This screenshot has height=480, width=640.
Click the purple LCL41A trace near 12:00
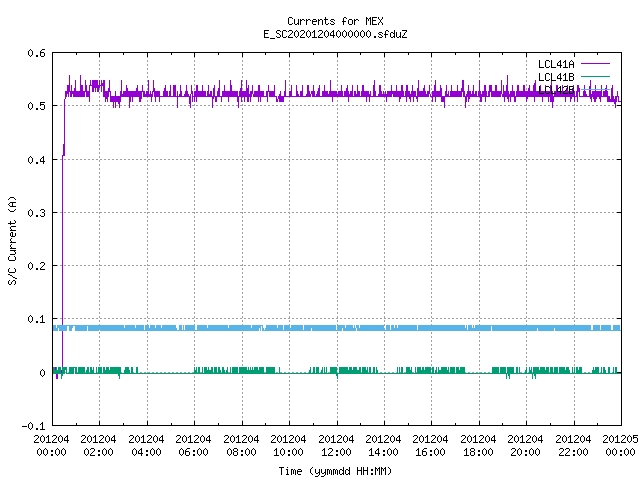tap(337, 94)
